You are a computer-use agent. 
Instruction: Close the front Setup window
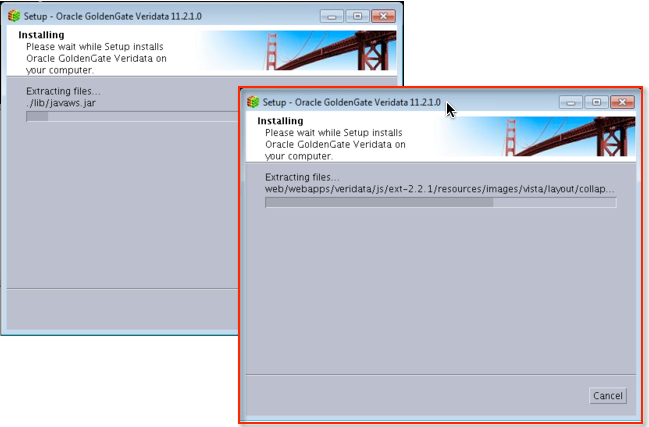click(x=622, y=102)
